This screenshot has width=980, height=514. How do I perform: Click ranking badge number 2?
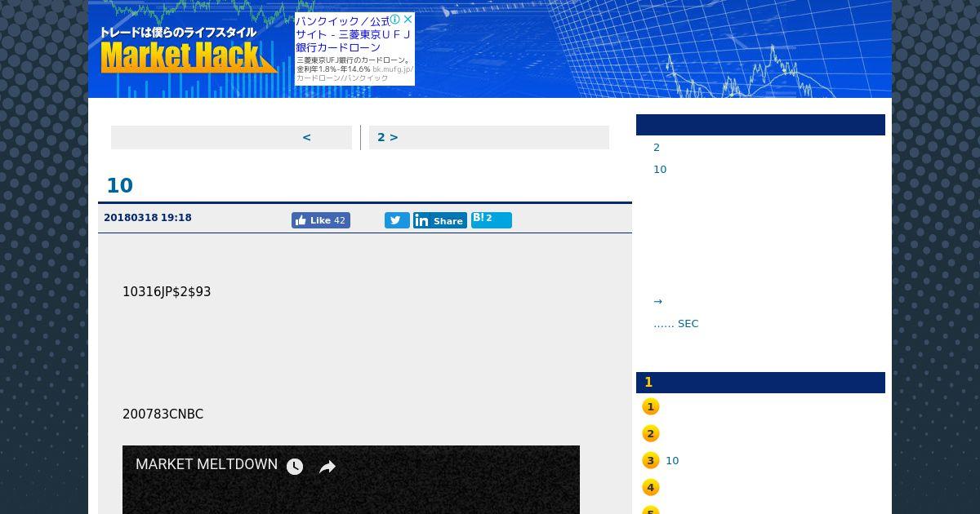(651, 434)
